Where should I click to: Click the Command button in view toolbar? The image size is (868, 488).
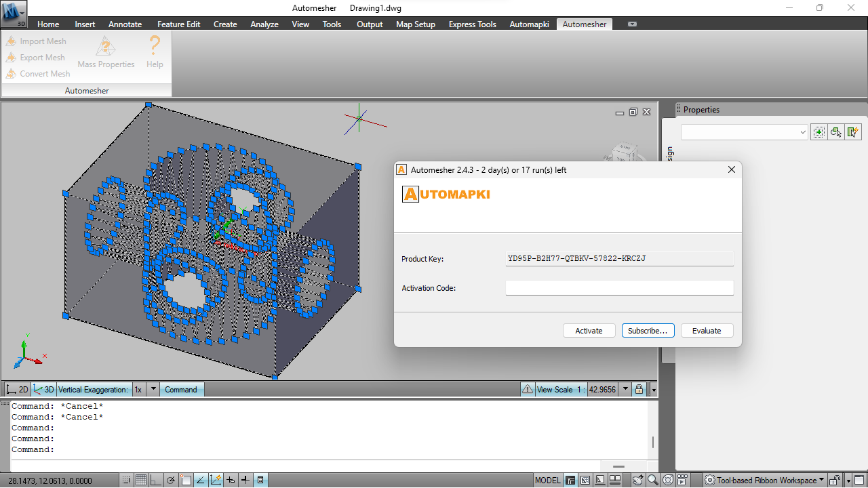pos(181,389)
